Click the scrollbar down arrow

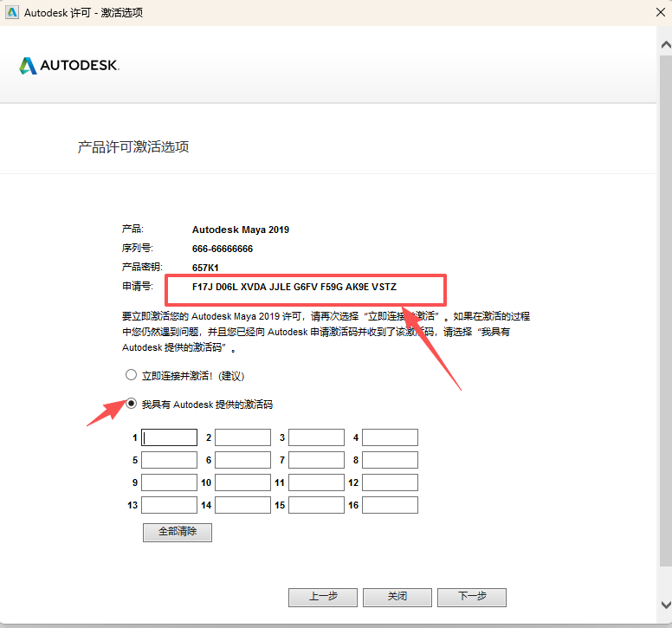pyautogui.click(x=666, y=605)
